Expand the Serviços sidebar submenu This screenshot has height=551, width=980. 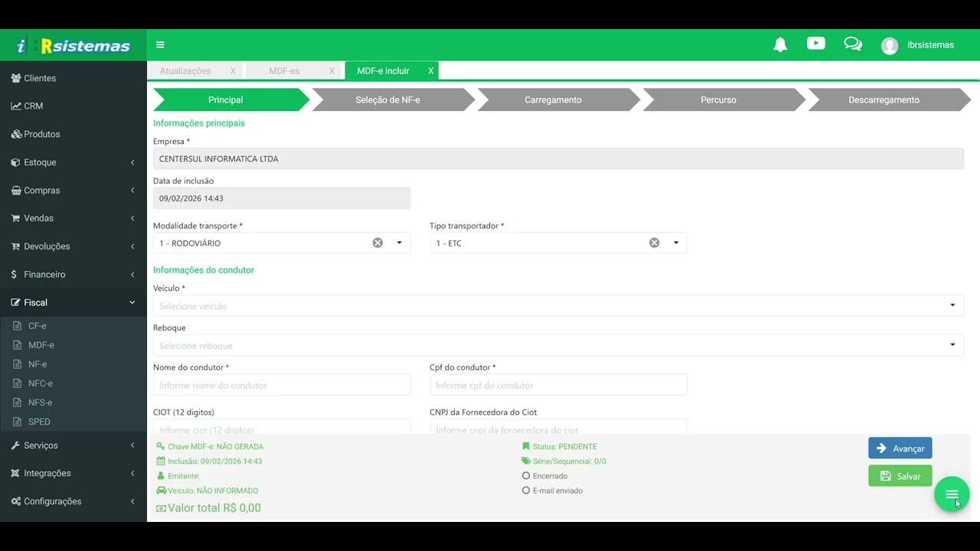pyautogui.click(x=132, y=445)
